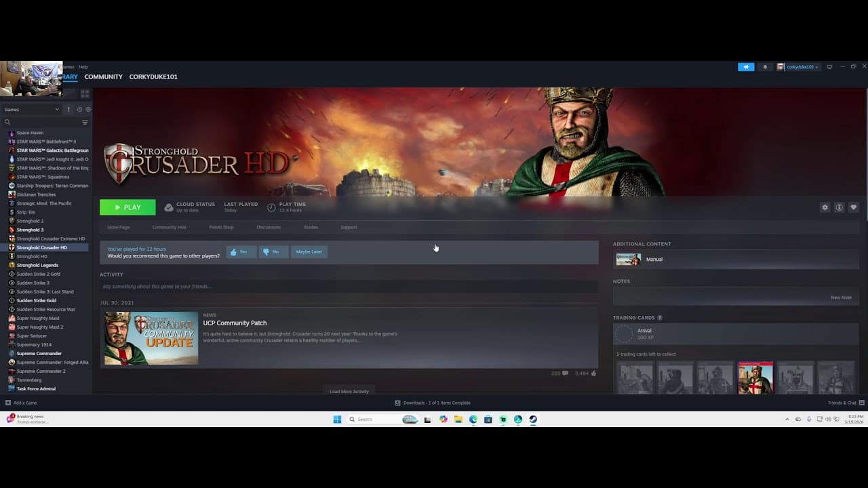Click the library search field

point(41,122)
